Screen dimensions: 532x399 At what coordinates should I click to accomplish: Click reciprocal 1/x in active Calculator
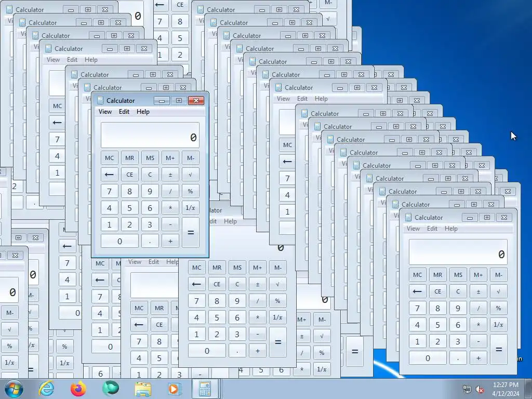coord(190,208)
